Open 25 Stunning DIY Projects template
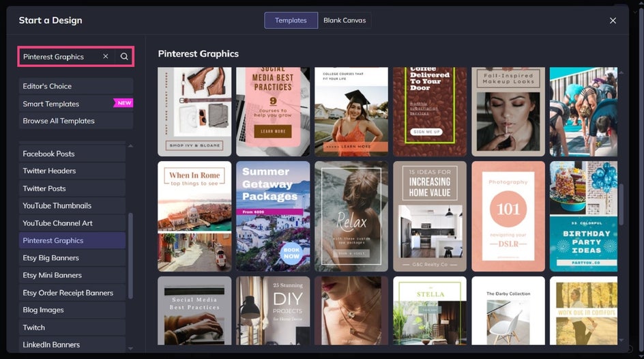Image resolution: width=644 pixels, height=359 pixels. pyautogui.click(x=273, y=311)
